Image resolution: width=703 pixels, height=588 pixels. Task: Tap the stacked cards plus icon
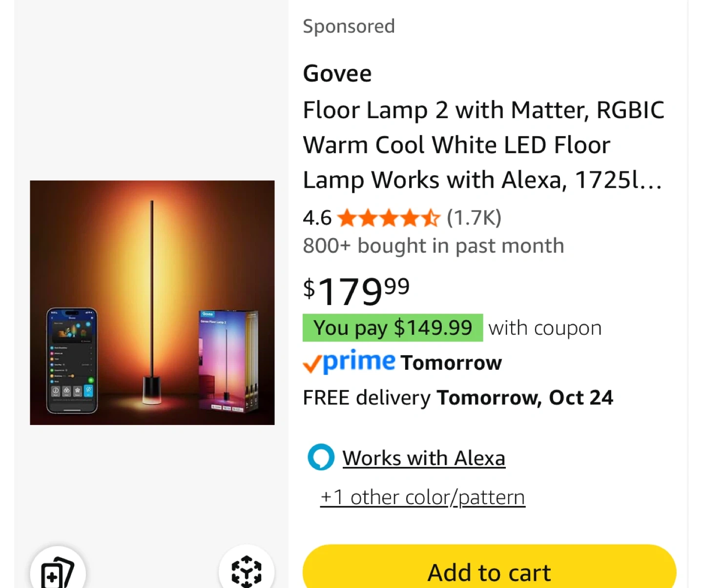(x=58, y=572)
